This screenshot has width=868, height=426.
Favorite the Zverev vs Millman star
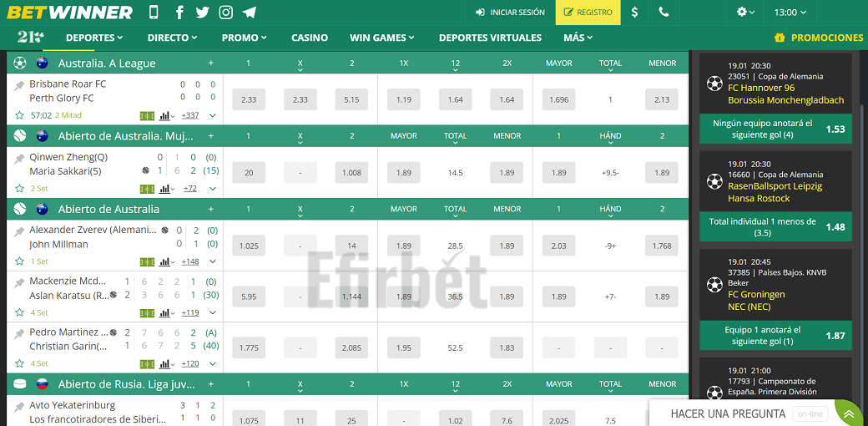tap(20, 261)
